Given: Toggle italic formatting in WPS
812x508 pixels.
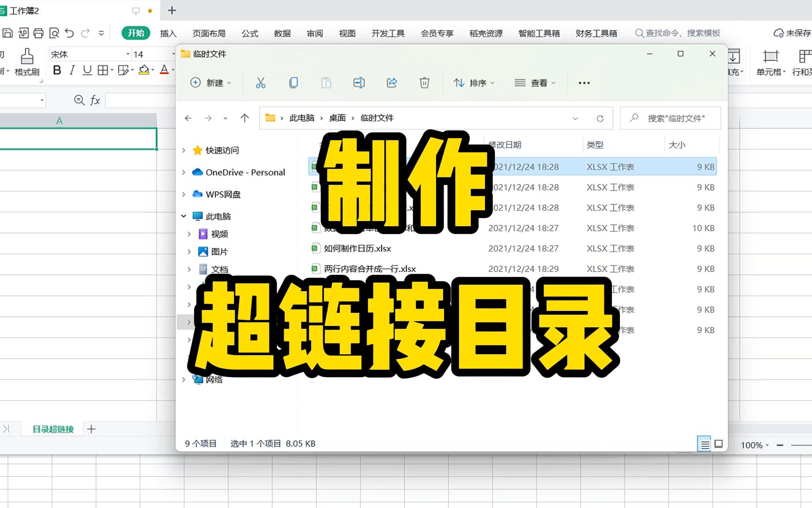Looking at the screenshot, I should 72,70.
